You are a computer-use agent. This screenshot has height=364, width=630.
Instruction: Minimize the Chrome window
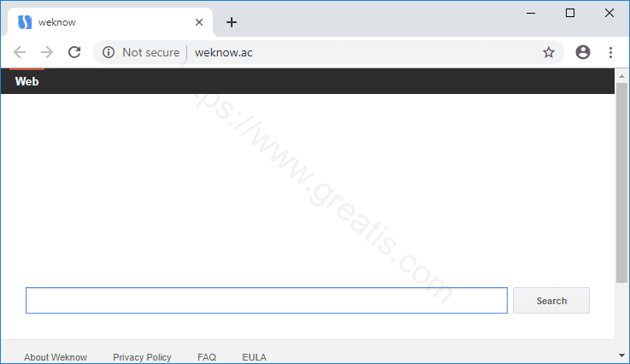pos(531,14)
